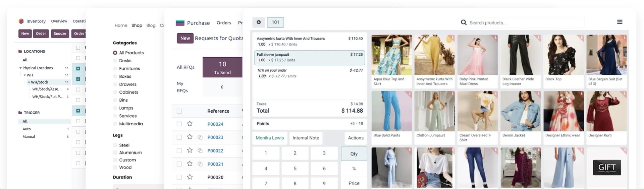Select the Qty numpad mode button

point(354,154)
